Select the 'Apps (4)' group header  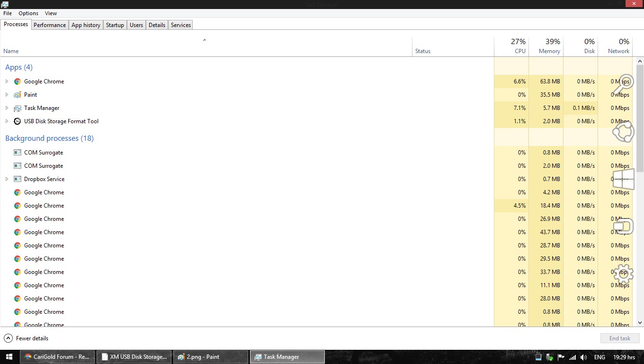click(x=19, y=67)
